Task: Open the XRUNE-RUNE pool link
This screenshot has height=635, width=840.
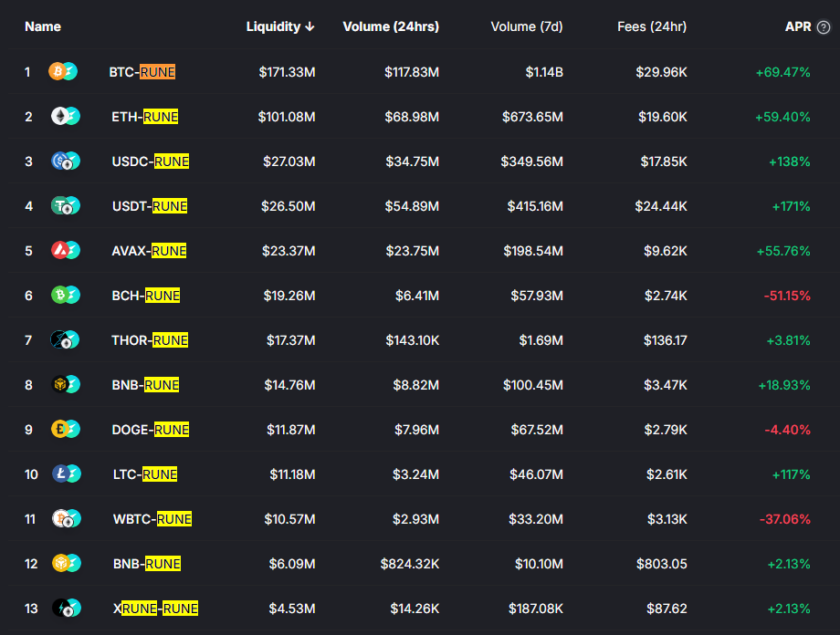Action: tap(155, 609)
